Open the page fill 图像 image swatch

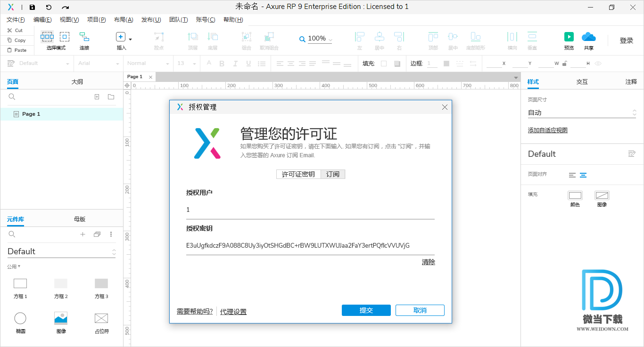pyautogui.click(x=602, y=195)
